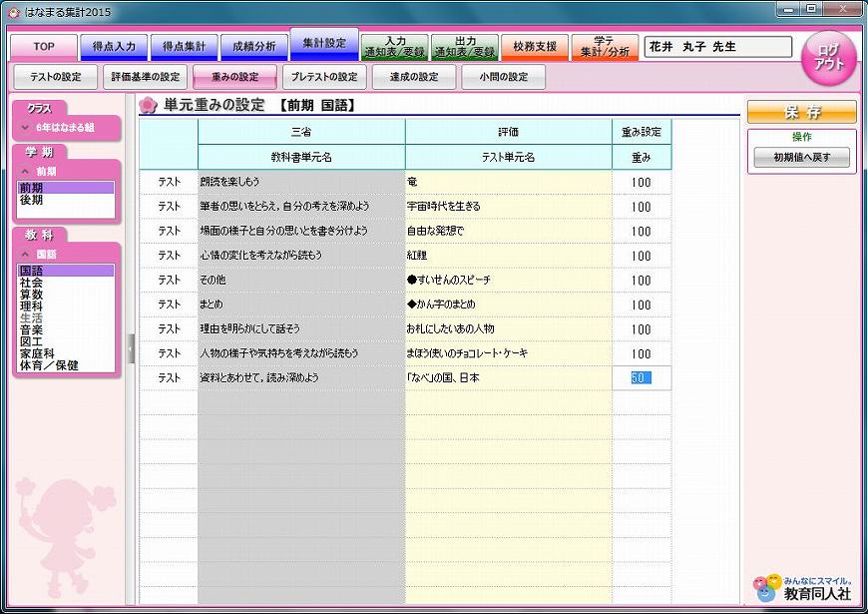Click the weight field for 宇宙時代を生きる
The image size is (868, 614).
642,207
